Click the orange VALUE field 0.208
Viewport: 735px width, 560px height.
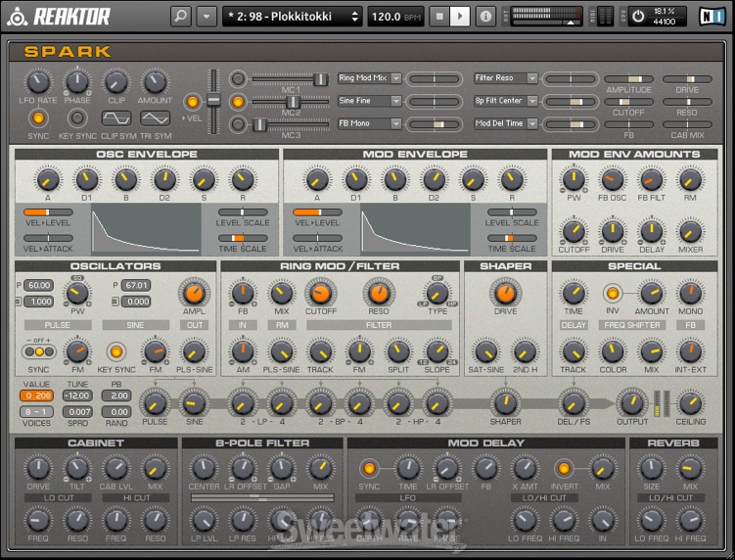click(x=36, y=396)
